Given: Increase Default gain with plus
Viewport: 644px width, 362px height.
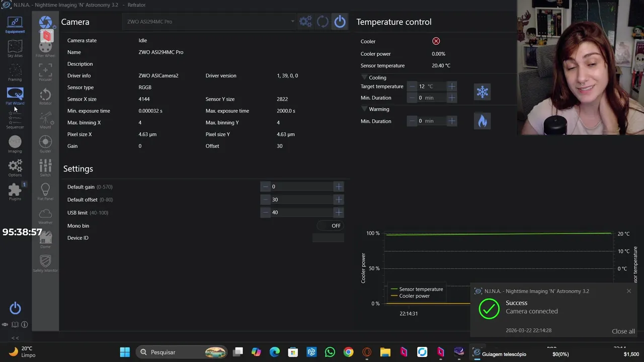Looking at the screenshot, I should coord(339,187).
